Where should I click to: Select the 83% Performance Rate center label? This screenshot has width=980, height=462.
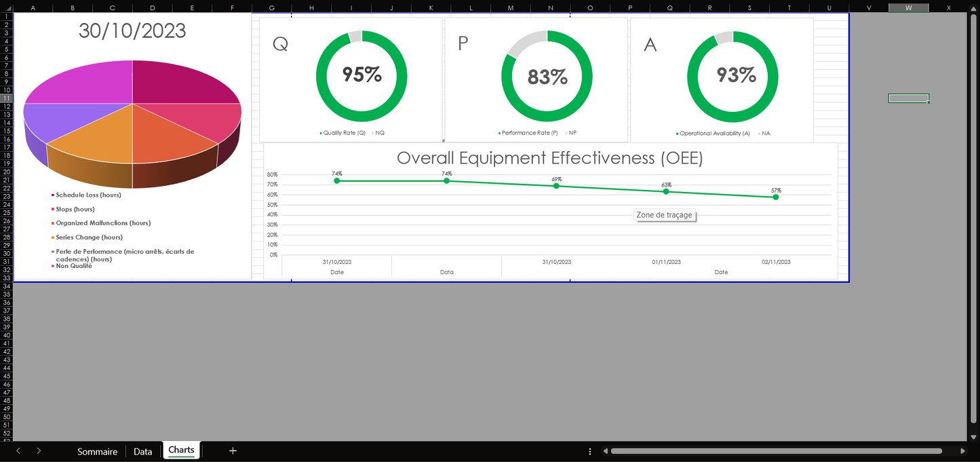pyautogui.click(x=547, y=77)
